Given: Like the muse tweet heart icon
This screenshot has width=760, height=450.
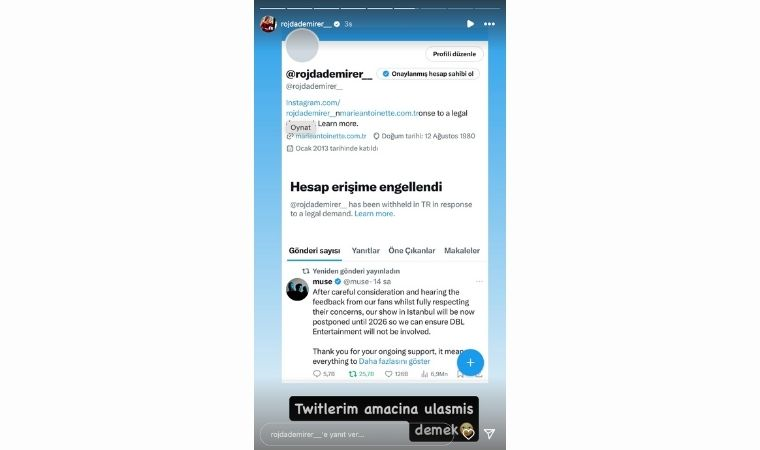Looking at the screenshot, I should click(388, 374).
